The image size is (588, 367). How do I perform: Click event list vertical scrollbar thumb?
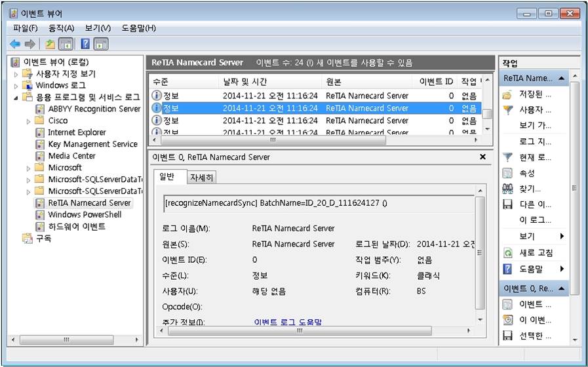487,113
